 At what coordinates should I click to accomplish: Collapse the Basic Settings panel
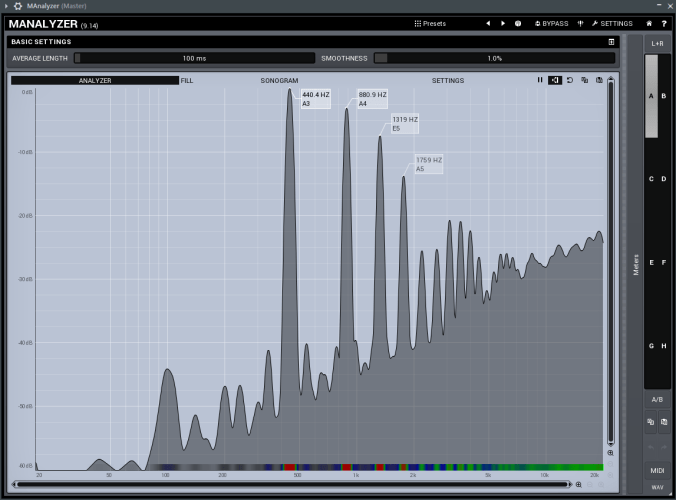(611, 42)
